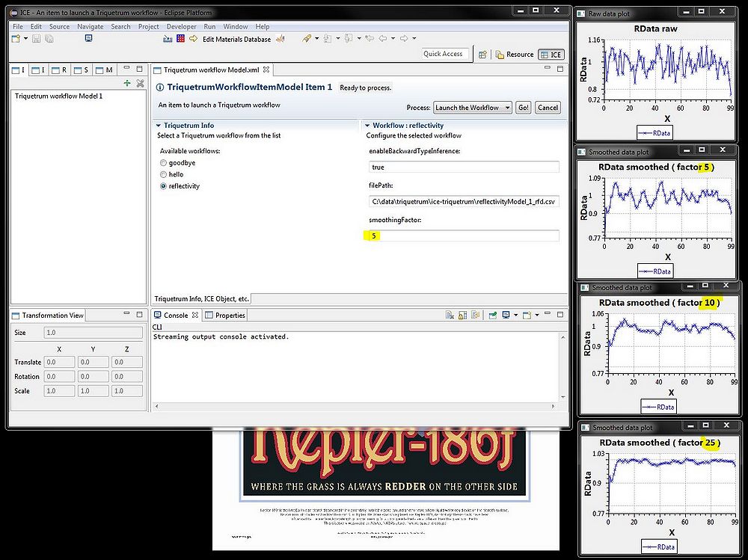Click the delete item X icon
748x560 pixels.
tap(140, 84)
